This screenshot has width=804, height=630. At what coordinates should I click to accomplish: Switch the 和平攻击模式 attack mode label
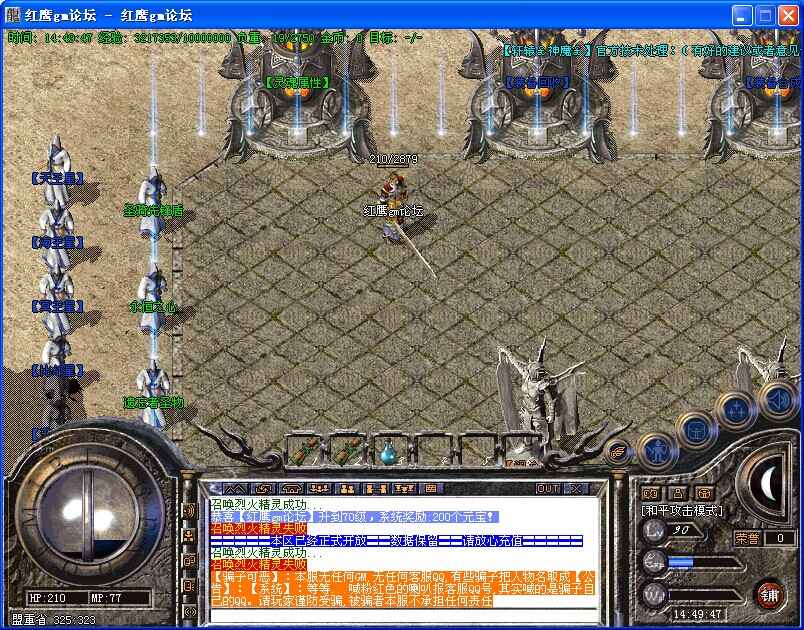(682, 511)
